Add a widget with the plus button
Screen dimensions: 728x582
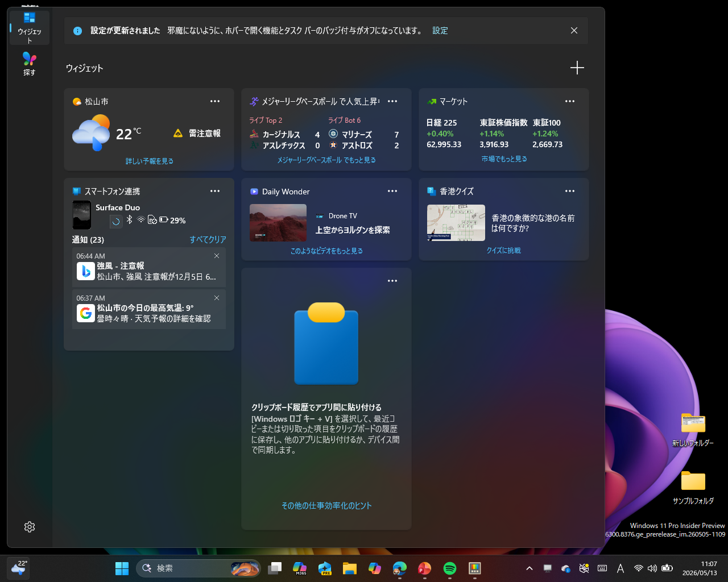click(577, 68)
